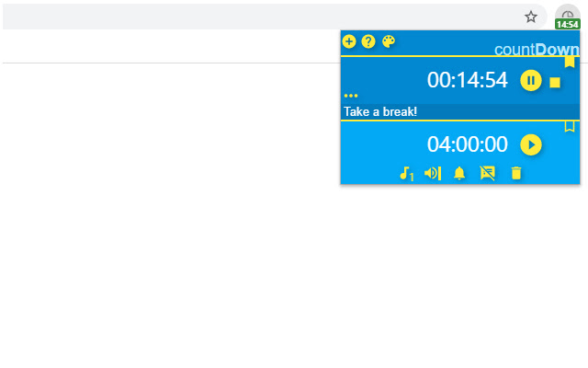
Task: Open the color palette theme icon
Action: 388,41
